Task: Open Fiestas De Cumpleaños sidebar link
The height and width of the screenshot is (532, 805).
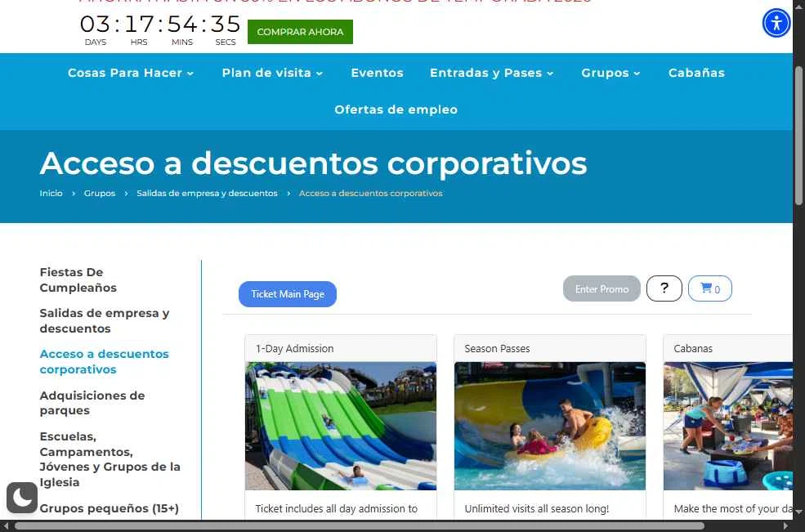Action: 78,279
